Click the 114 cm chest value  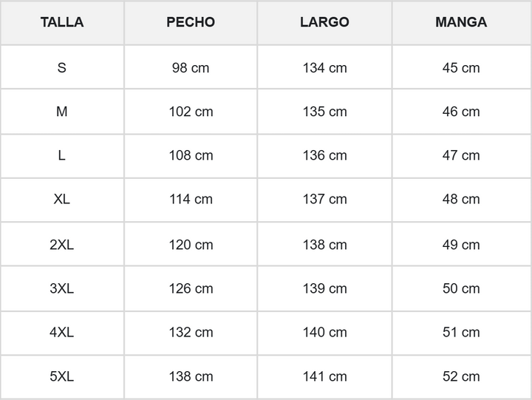click(x=191, y=199)
